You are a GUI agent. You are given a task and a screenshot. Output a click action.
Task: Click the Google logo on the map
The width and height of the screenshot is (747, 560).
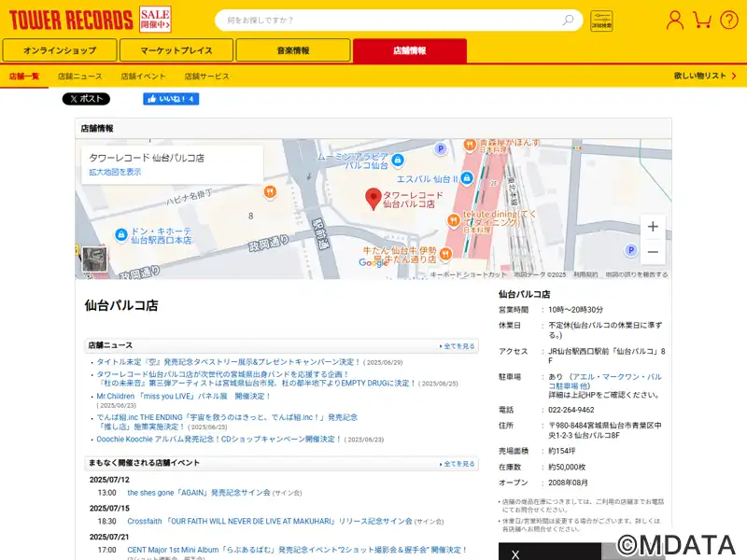373,262
